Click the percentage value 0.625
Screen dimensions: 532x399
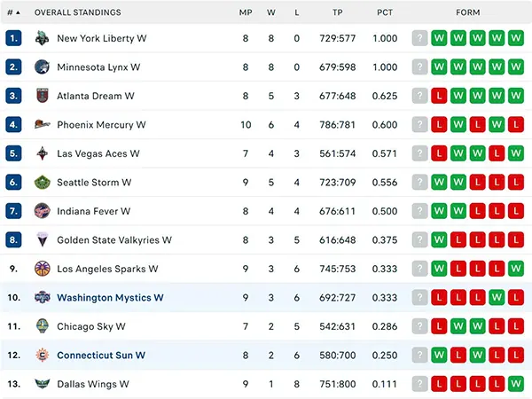pos(385,96)
